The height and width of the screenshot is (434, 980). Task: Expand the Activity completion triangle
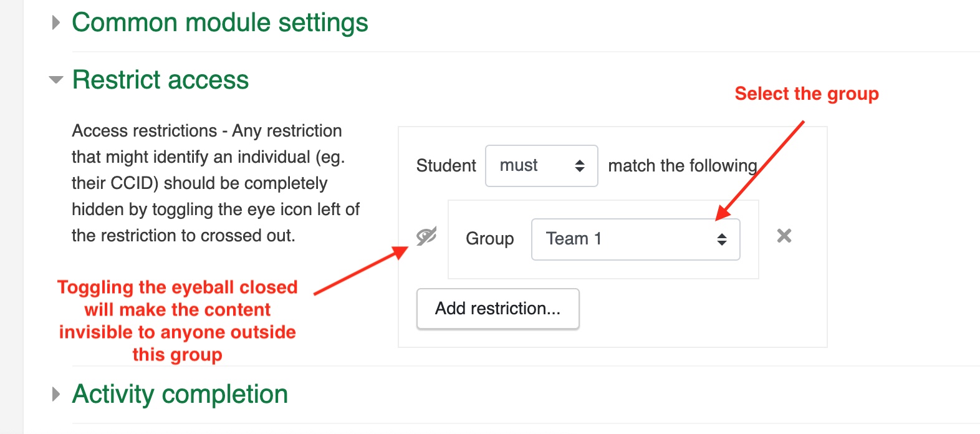click(56, 394)
